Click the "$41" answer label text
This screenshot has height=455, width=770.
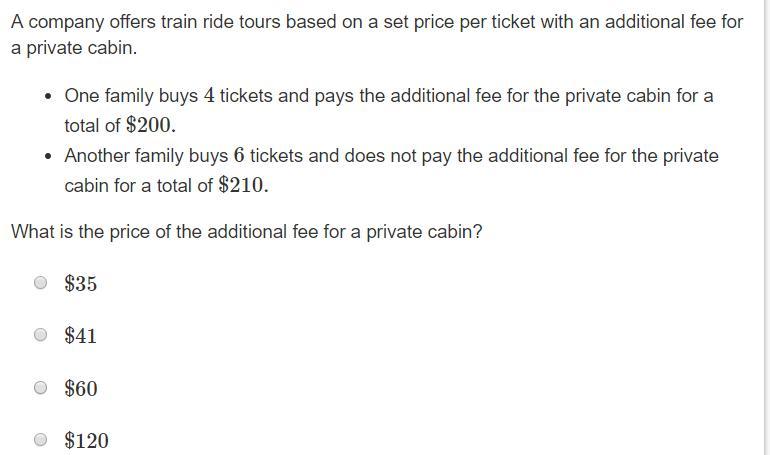(81, 336)
